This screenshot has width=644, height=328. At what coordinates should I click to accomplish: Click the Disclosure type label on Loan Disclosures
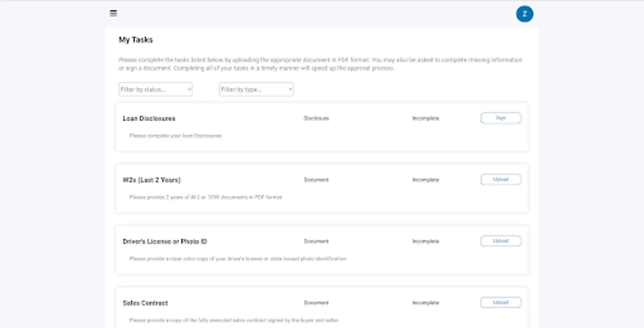pos(317,118)
